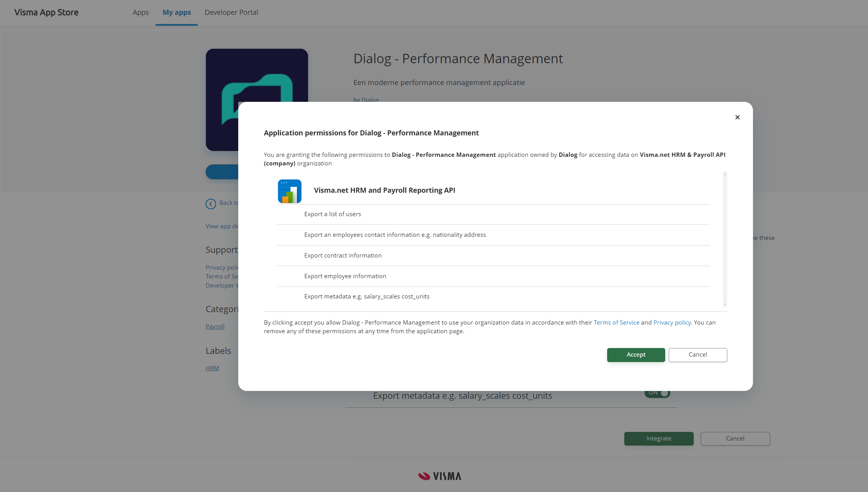Open the 'by Dialog' publisher link
This screenshot has width=868, height=492.
click(366, 99)
